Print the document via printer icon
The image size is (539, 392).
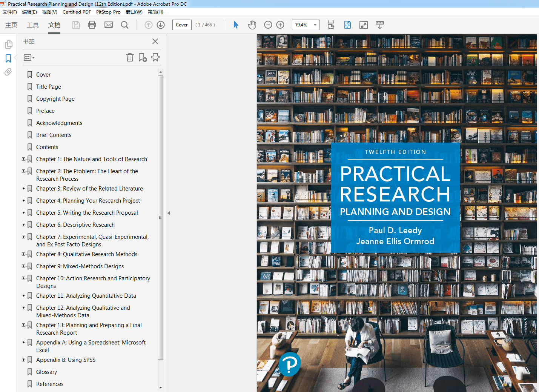[92, 25]
